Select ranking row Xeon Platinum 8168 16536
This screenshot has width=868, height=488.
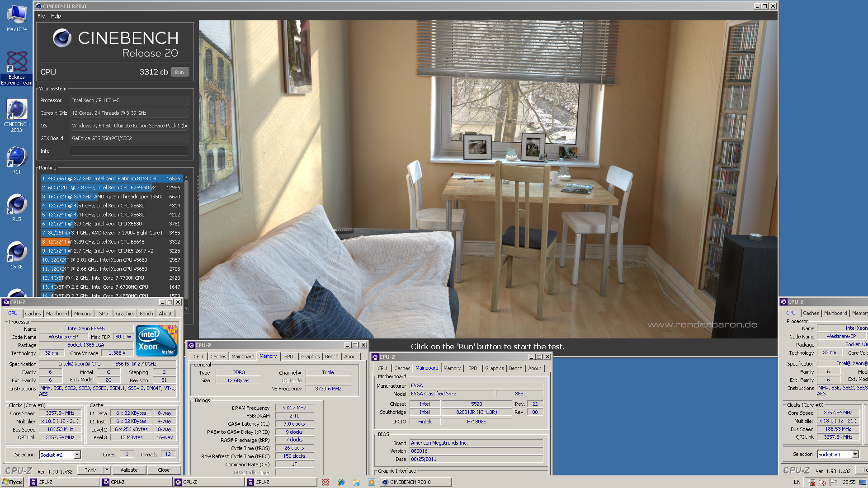(x=111, y=178)
